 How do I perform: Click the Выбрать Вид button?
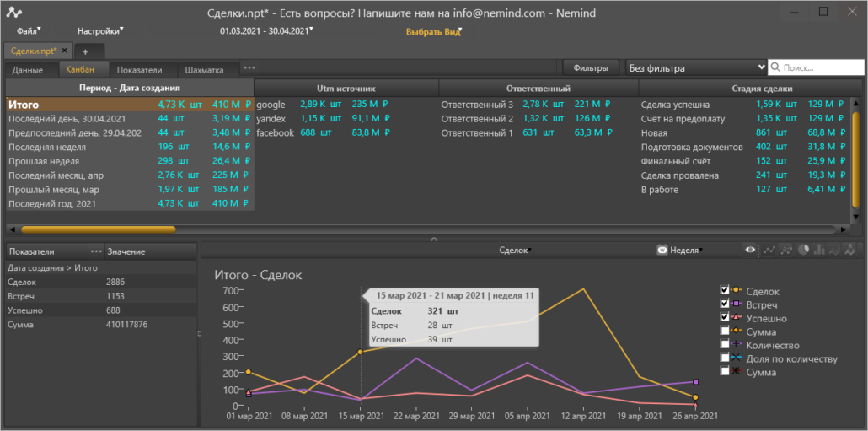coord(433,31)
